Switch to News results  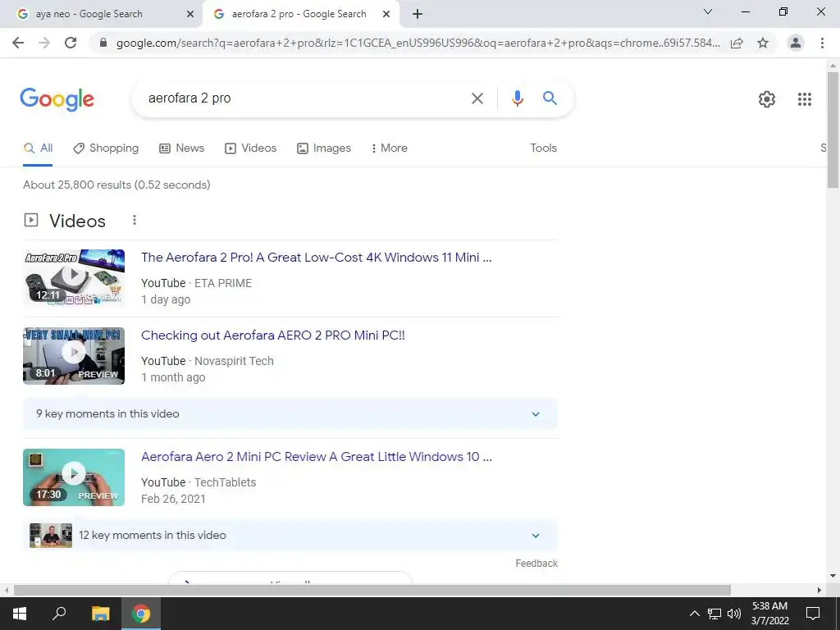tap(181, 148)
